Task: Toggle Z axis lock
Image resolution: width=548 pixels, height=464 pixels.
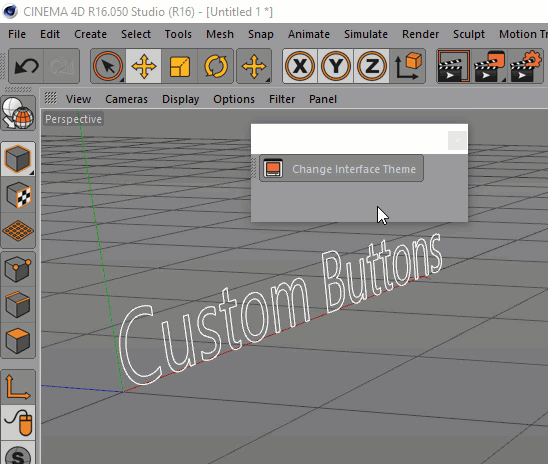Action: coord(372,66)
